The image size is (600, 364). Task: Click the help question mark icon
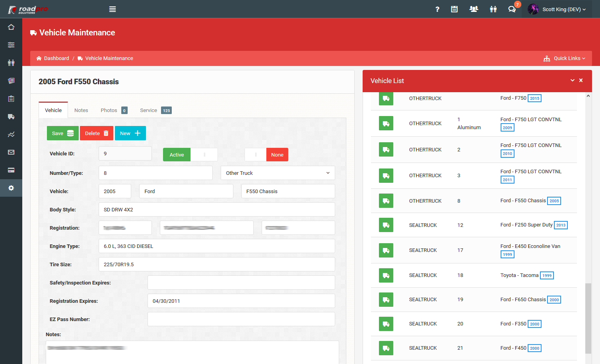tap(437, 9)
